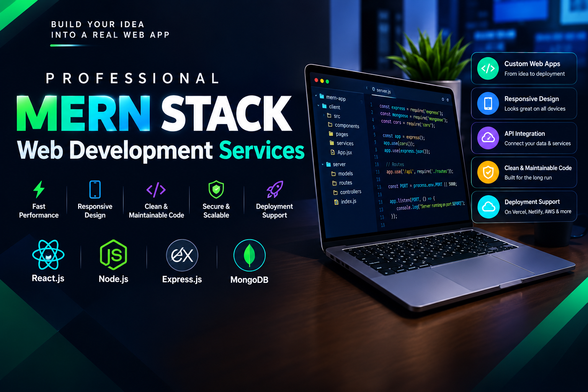Click the green code icon on Custom Web Apps card
This screenshot has height=392, width=588.
pyautogui.click(x=488, y=69)
